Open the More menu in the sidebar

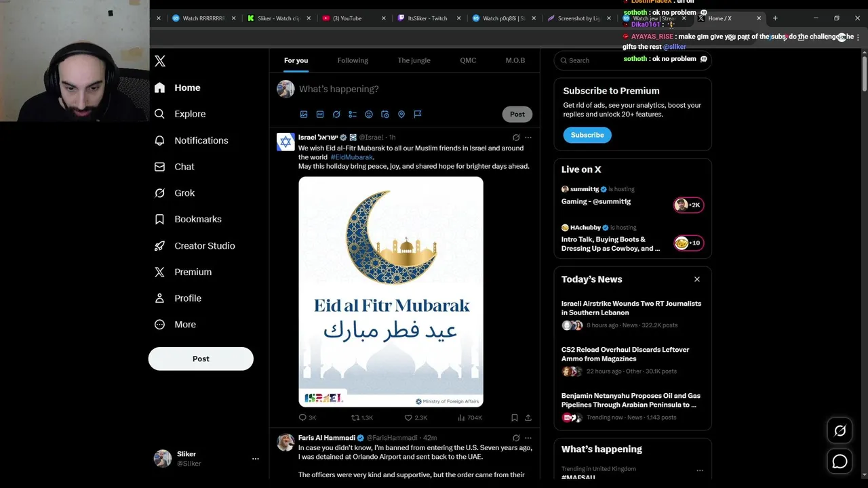click(176, 325)
